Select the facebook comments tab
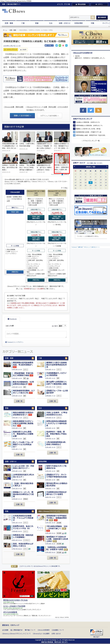The height and width of the screenshot is (644, 110). pyautogui.click(x=12, y=319)
